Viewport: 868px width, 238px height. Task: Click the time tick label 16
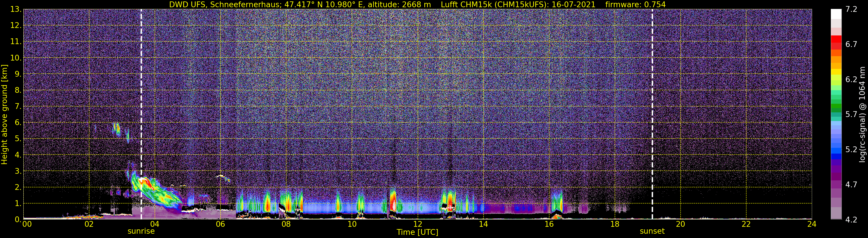coord(549,224)
